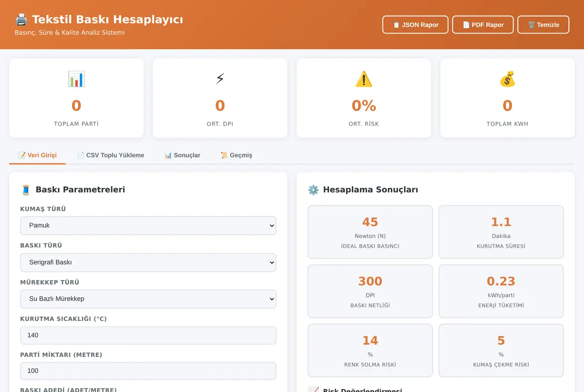The height and width of the screenshot is (392, 584).
Task: Export the JSON Rapor
Action: (x=415, y=25)
